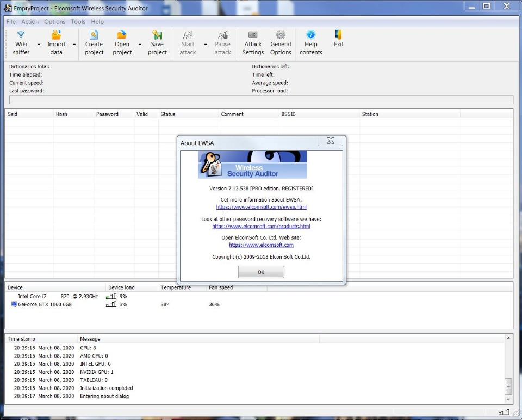Click the Intel Core i7 load bar icon
Image resolution: width=522 pixels, height=420 pixels.
pos(111,296)
